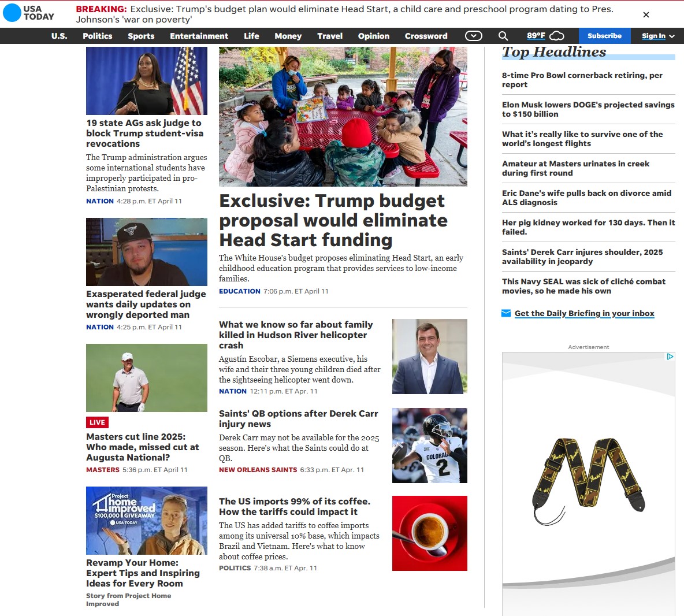Open the search magnifier icon
Viewport: 684px width, 616px height.
click(x=503, y=36)
